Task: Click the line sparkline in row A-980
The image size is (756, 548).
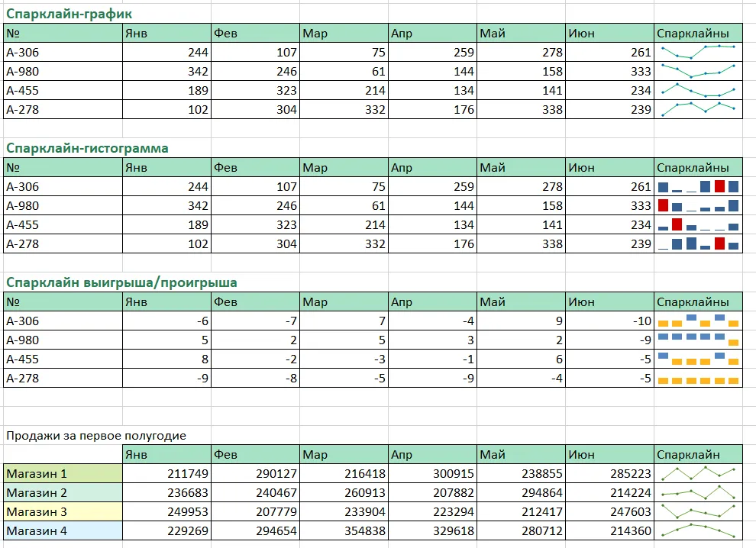Action: pyautogui.click(x=698, y=71)
